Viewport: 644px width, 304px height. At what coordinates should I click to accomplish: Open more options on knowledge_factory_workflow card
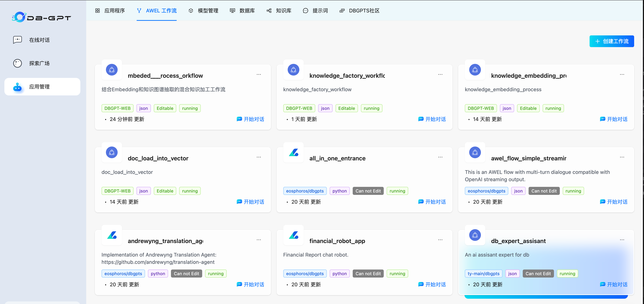440,74
